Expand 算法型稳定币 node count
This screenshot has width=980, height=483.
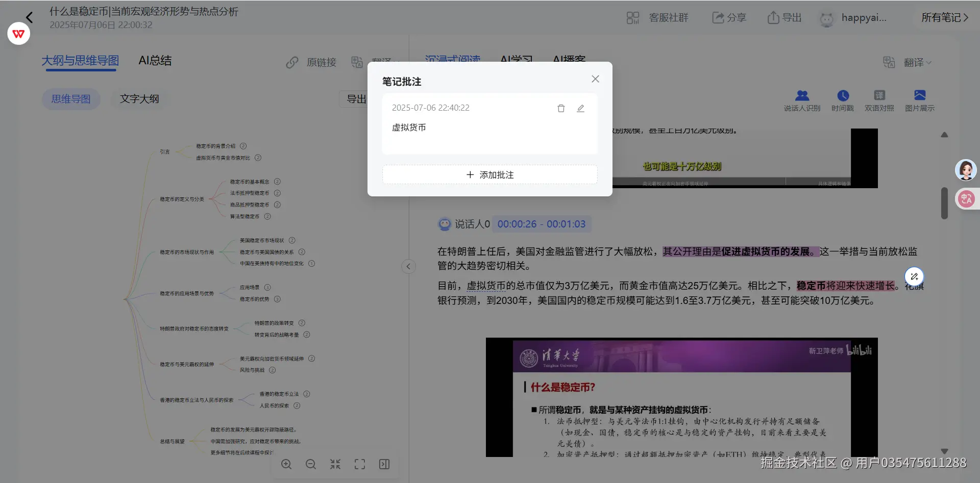tap(267, 217)
